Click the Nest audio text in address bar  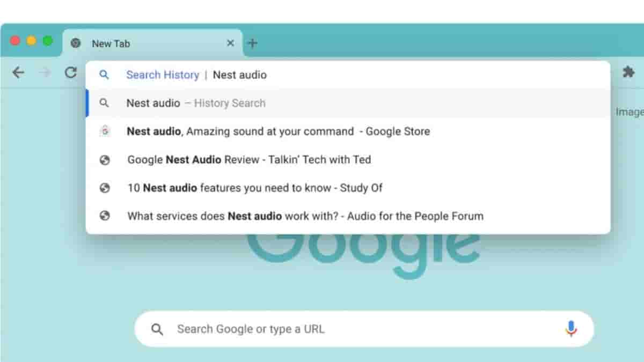tap(240, 75)
